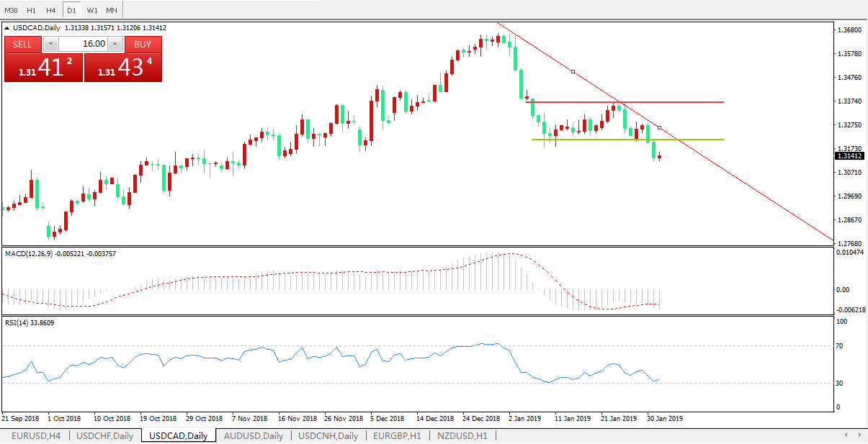Switch to M30 timeframe
Screen dimensions: 868x444
click(11, 10)
